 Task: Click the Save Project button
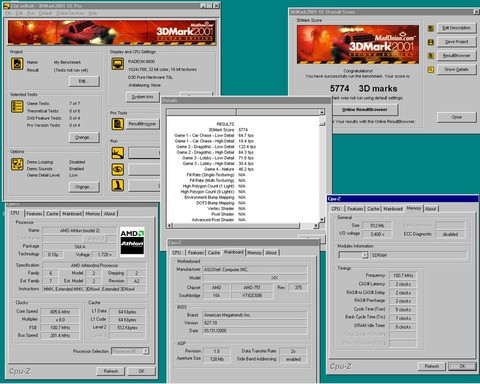pyautogui.click(x=456, y=42)
